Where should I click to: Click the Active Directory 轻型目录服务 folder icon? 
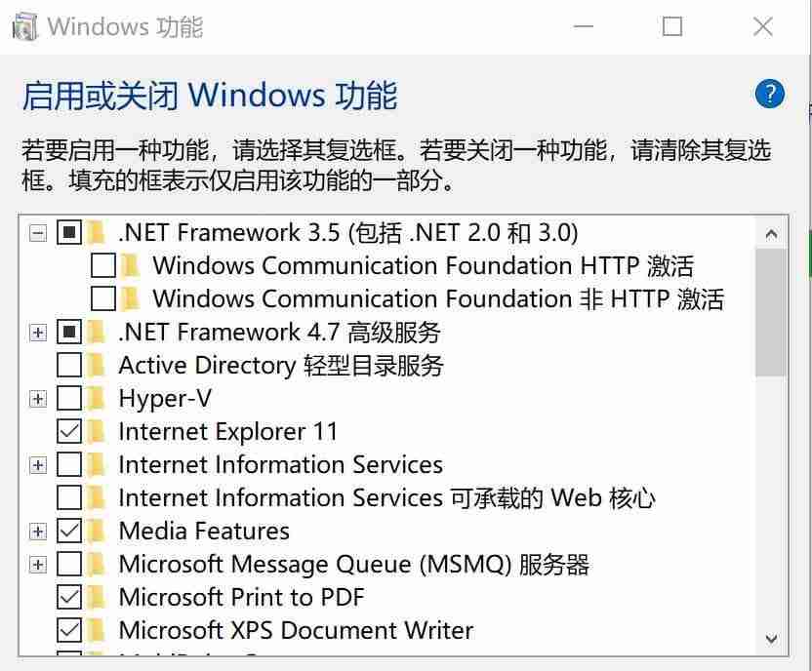pyautogui.click(x=98, y=365)
